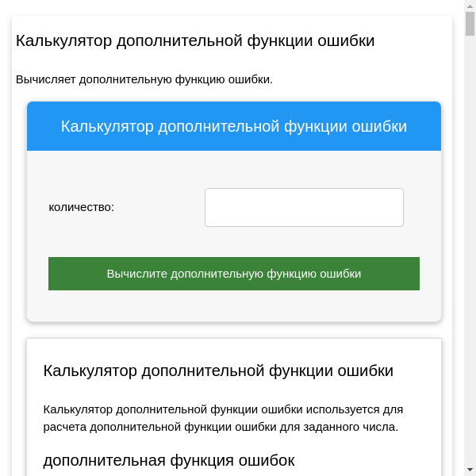Focus the количество input field

(x=304, y=207)
